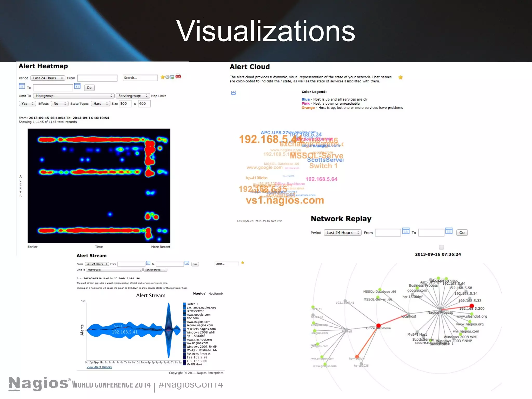The image size is (532, 399).
Task: Click the Network Replay From date field
Action: [388, 232]
